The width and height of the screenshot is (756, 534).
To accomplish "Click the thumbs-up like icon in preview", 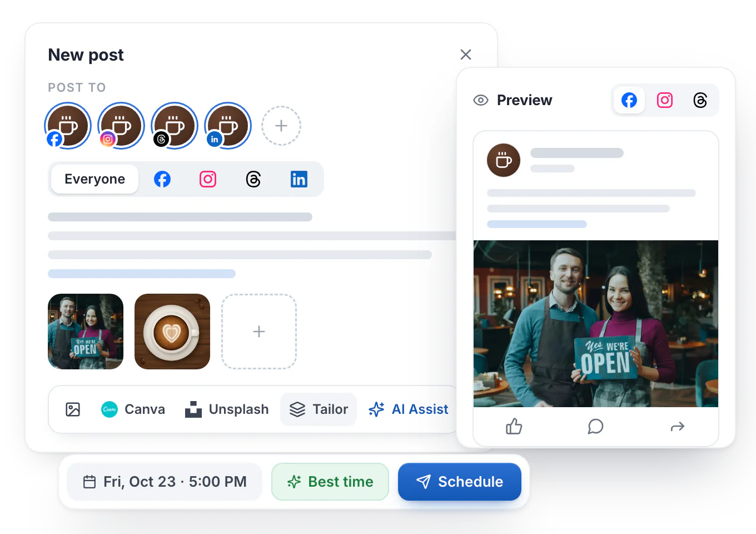I will click(x=514, y=427).
